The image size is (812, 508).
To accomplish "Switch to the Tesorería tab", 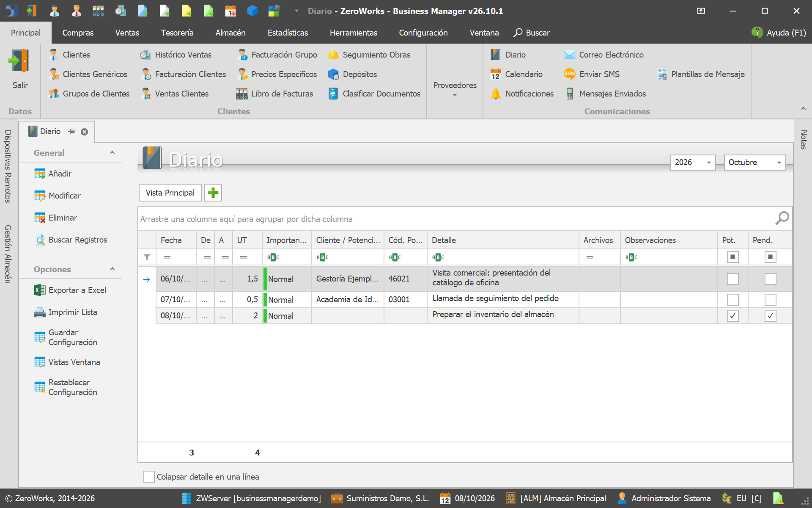I will point(177,33).
